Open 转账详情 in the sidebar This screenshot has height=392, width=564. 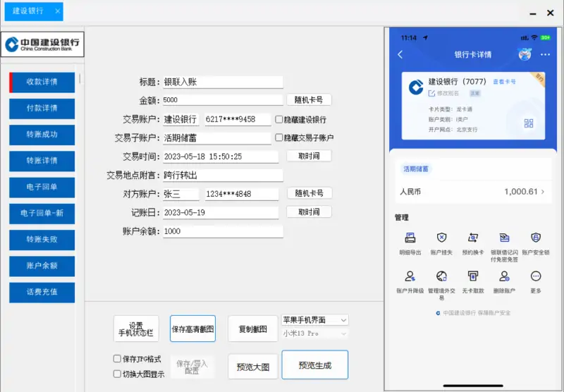[42, 161]
